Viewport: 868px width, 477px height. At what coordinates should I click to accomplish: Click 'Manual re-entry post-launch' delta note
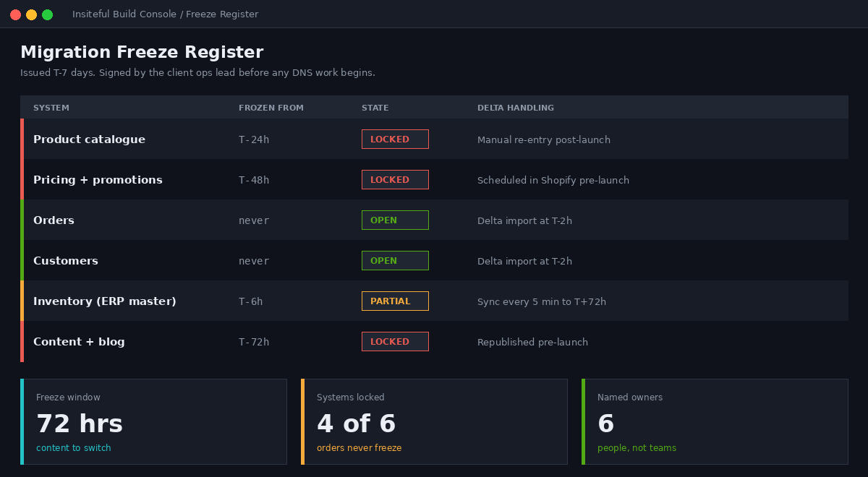[x=544, y=139]
